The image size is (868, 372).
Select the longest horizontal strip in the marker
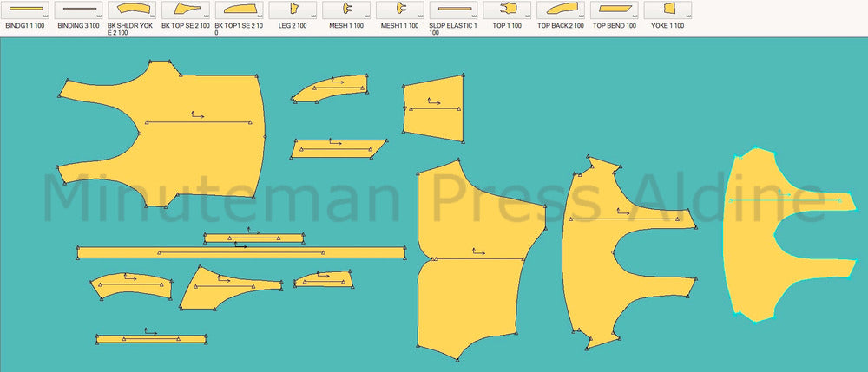[241, 252]
